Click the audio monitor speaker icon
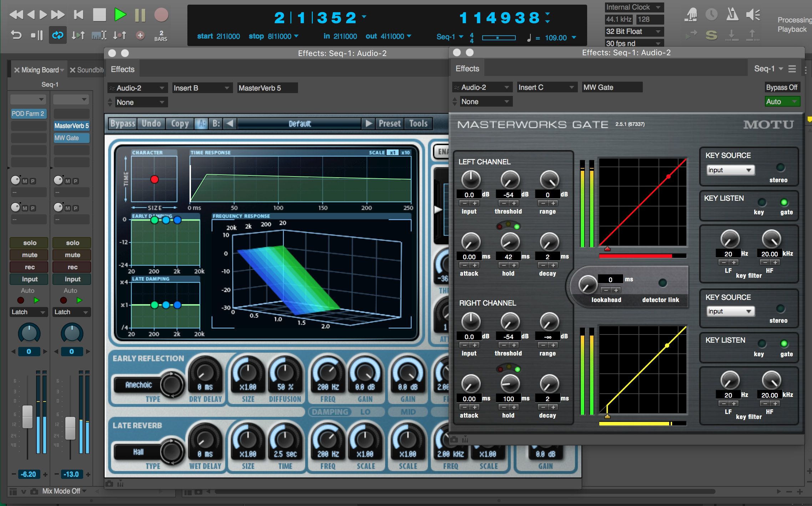The image size is (812, 506). (753, 14)
